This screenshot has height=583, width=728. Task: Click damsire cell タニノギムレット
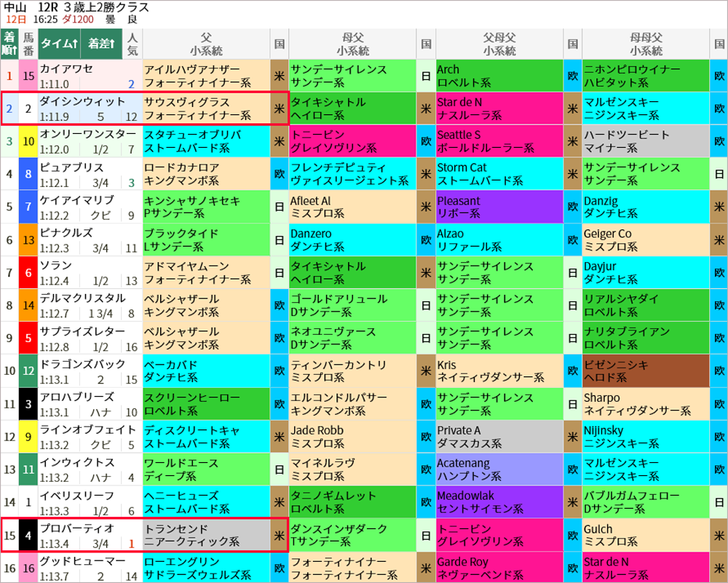(352, 502)
